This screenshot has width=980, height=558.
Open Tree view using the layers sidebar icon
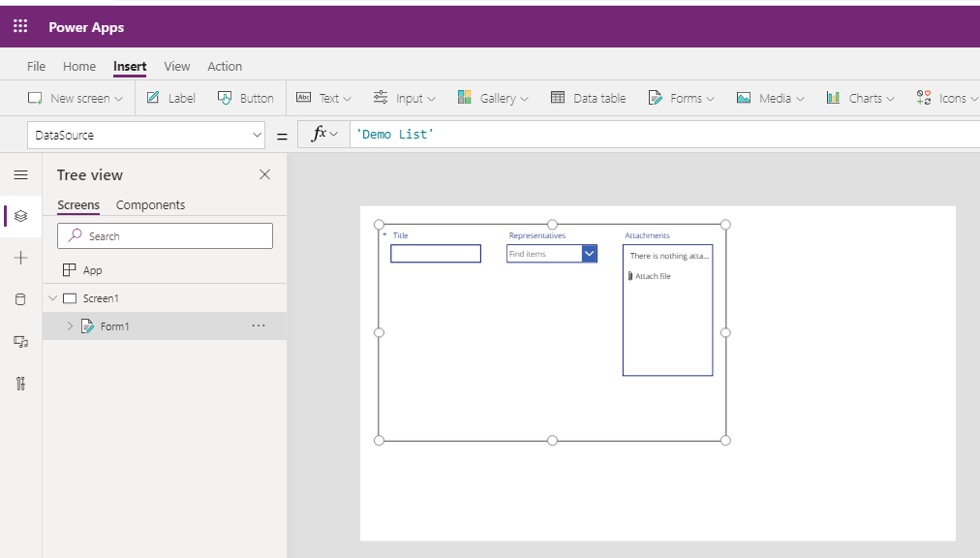coord(20,217)
